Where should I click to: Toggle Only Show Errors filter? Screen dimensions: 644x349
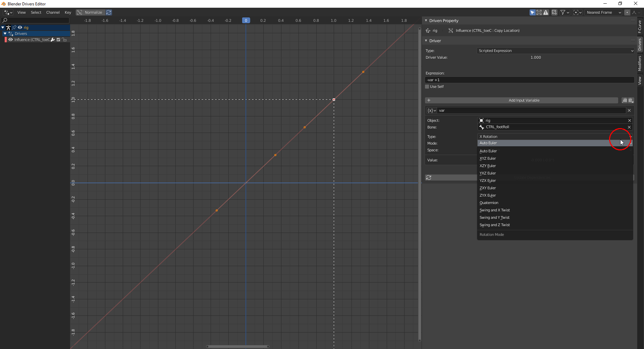pyautogui.click(x=546, y=12)
